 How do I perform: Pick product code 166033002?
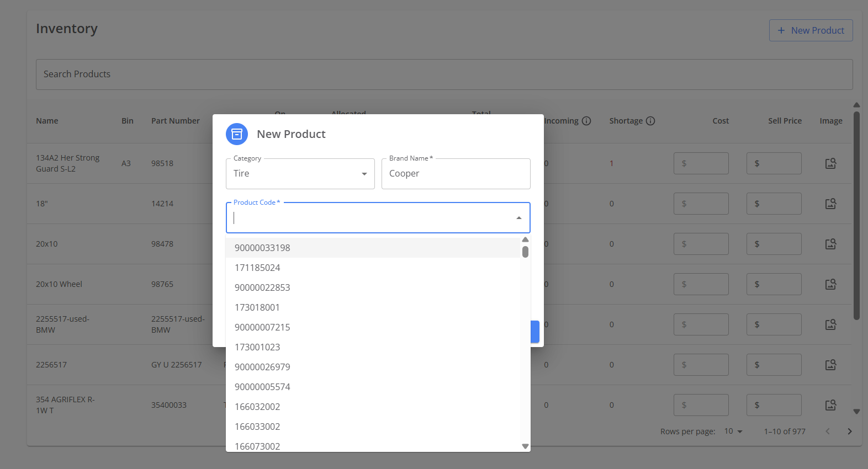[373, 427]
